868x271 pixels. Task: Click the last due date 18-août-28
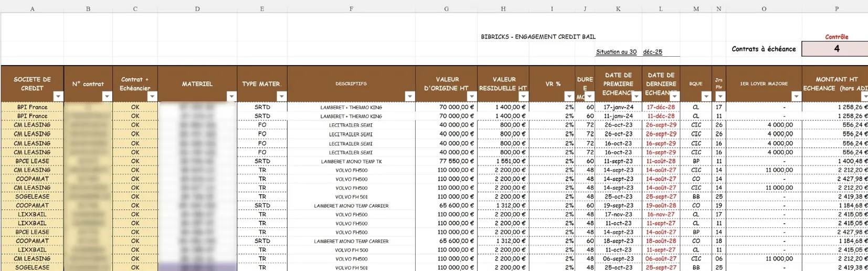coord(661,241)
